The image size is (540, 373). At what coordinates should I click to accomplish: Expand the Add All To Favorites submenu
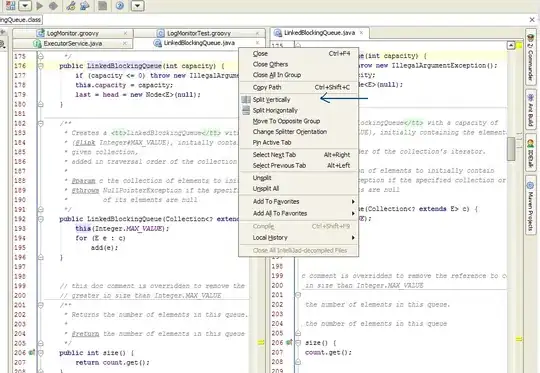[x=299, y=214]
